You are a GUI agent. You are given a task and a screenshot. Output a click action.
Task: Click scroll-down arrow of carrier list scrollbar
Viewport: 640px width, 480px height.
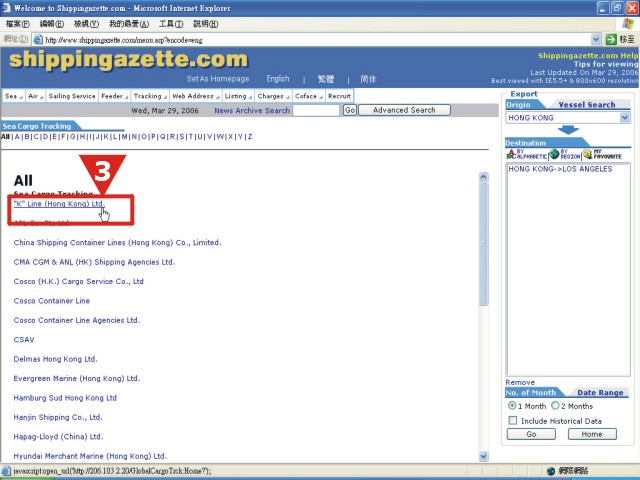coord(484,456)
